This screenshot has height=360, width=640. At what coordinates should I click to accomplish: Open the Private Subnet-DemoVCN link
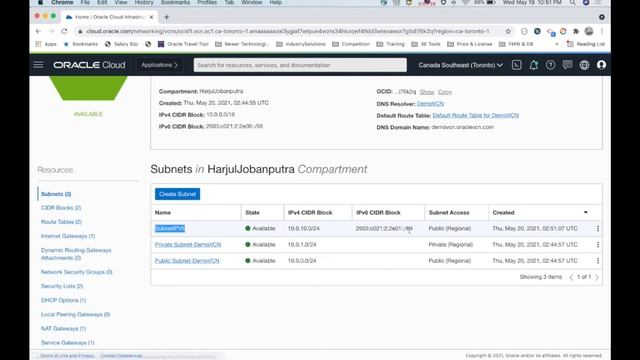click(188, 244)
